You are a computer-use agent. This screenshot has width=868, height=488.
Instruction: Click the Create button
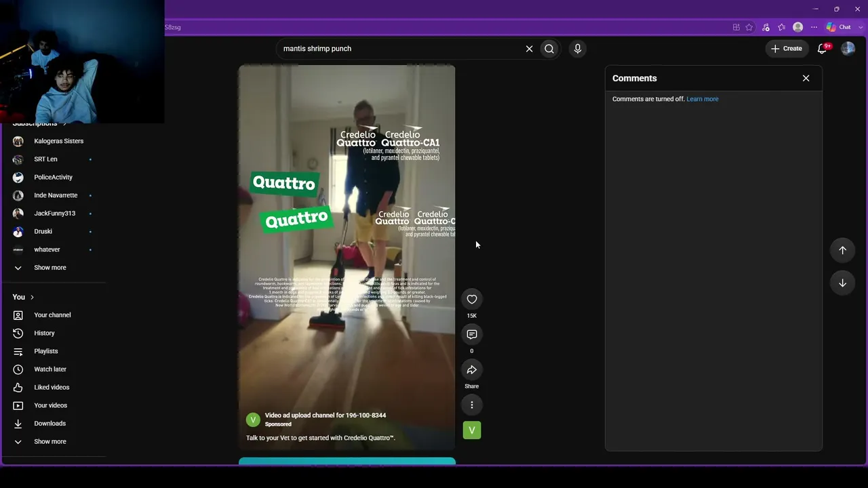pos(787,49)
